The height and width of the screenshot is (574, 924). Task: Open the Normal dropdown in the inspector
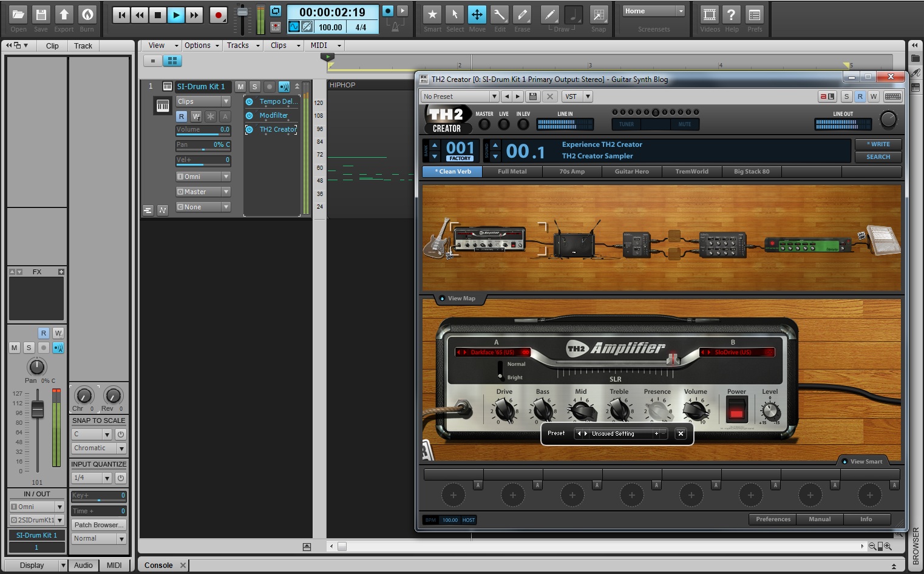click(98, 539)
